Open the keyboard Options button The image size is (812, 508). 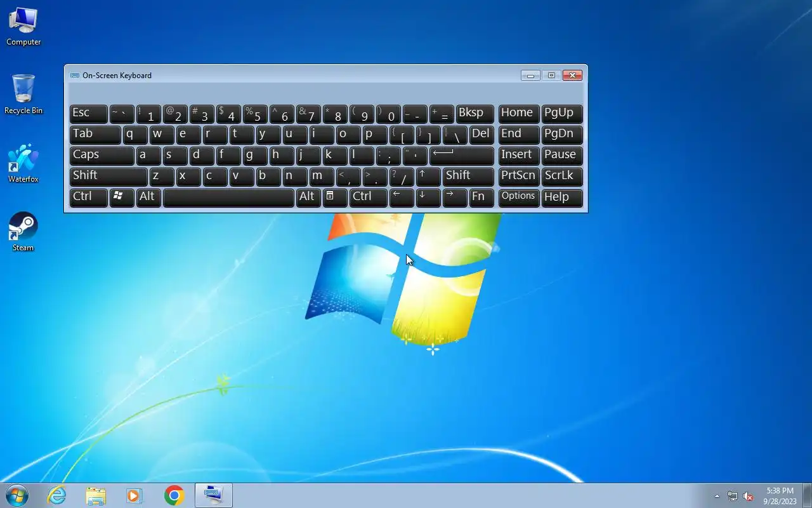click(x=519, y=197)
